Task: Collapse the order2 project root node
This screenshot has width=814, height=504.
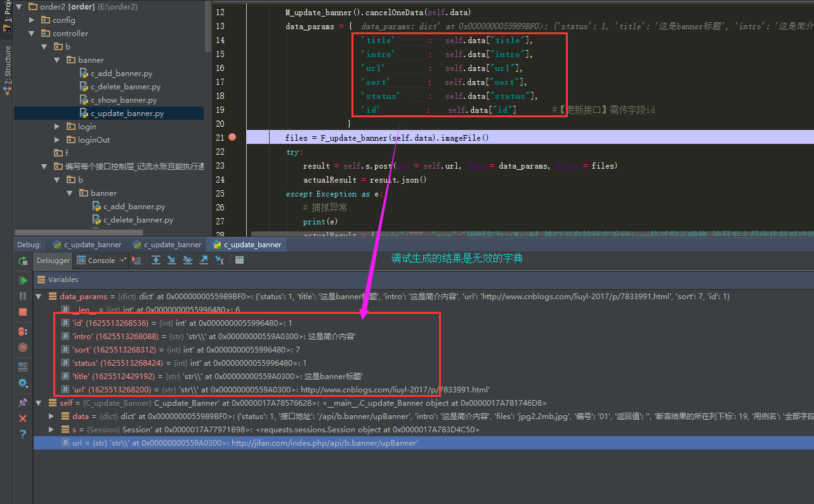Action: pos(18,7)
